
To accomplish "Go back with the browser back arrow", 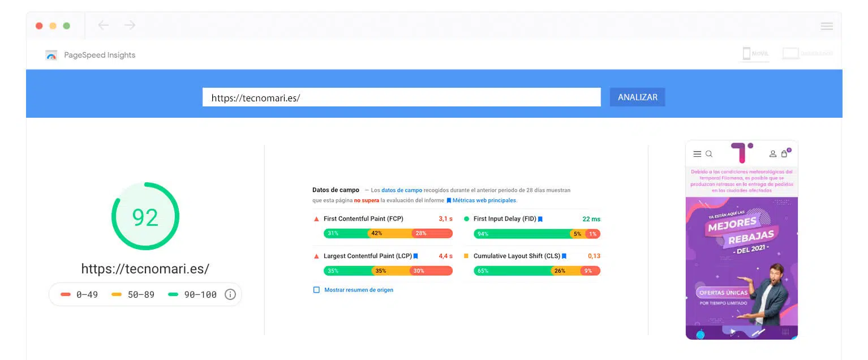I will point(103,25).
